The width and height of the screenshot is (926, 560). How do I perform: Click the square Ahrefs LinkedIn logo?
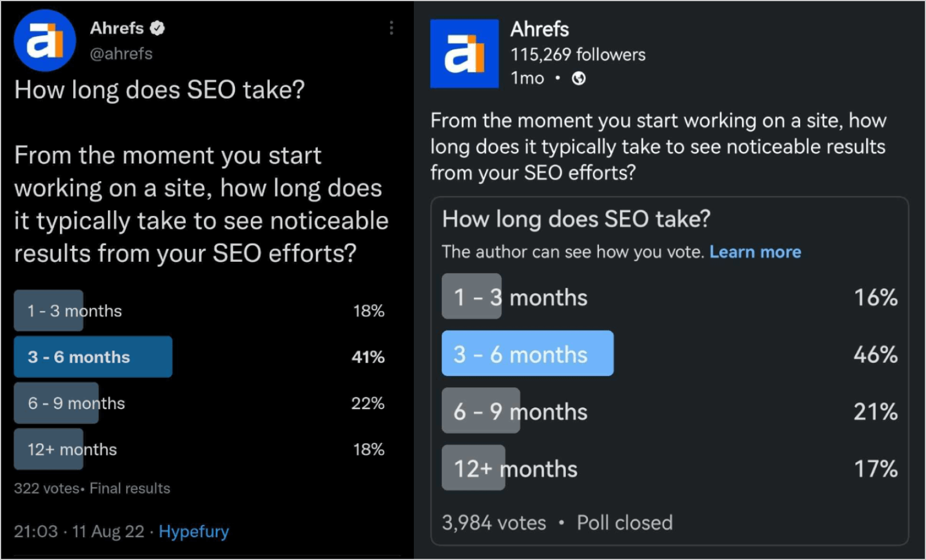point(464,54)
